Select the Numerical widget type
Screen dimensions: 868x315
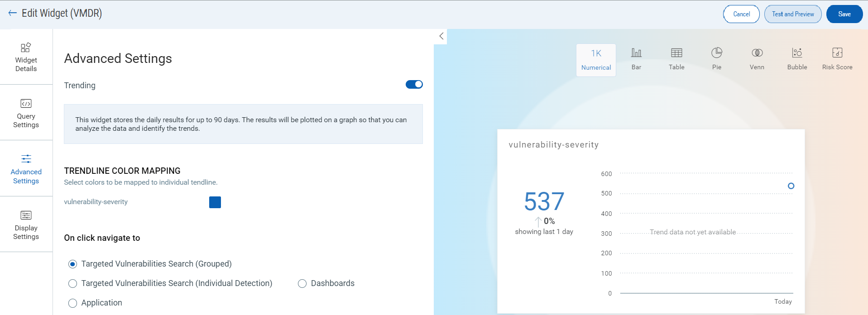pyautogui.click(x=596, y=60)
